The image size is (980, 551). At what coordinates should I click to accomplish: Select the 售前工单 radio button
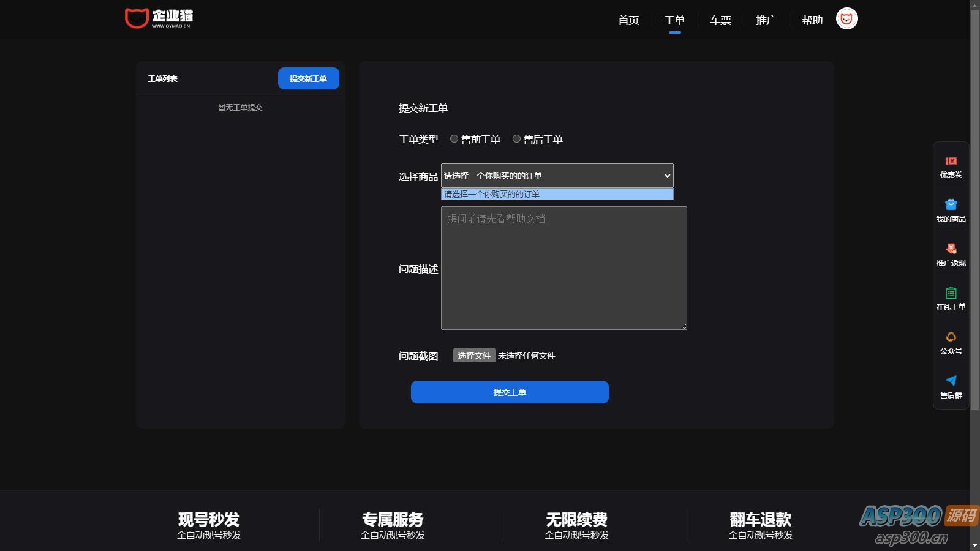(x=454, y=139)
